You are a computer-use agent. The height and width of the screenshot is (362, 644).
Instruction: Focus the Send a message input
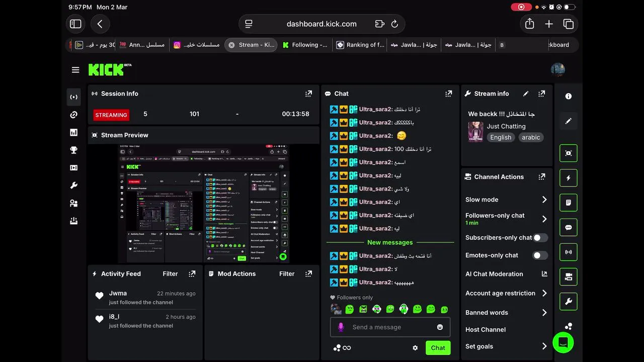pos(390,327)
